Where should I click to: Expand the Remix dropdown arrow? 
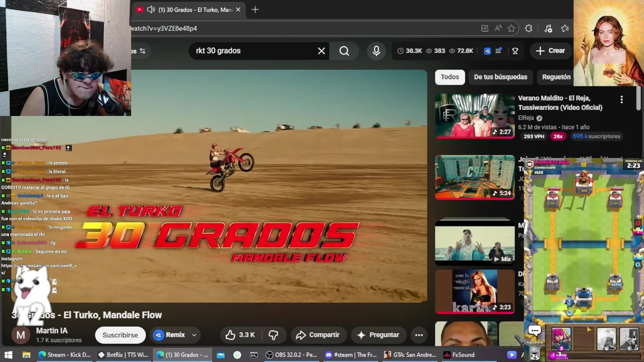click(x=194, y=335)
